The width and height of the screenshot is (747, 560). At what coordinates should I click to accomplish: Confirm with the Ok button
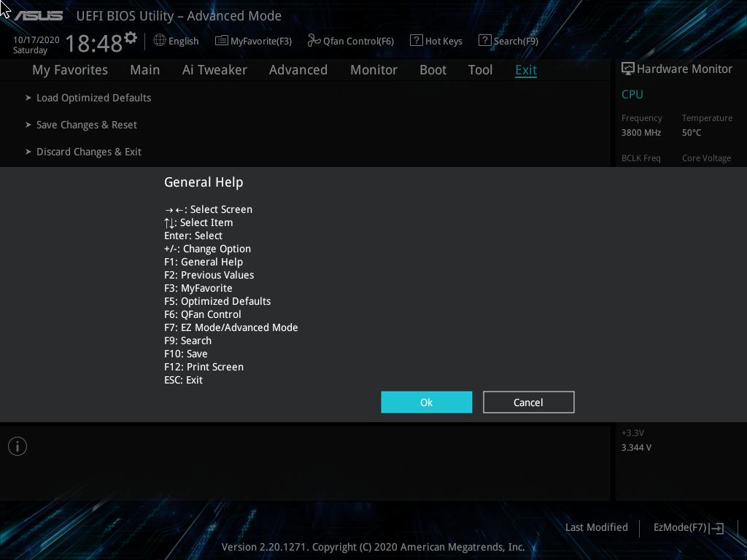[426, 402]
